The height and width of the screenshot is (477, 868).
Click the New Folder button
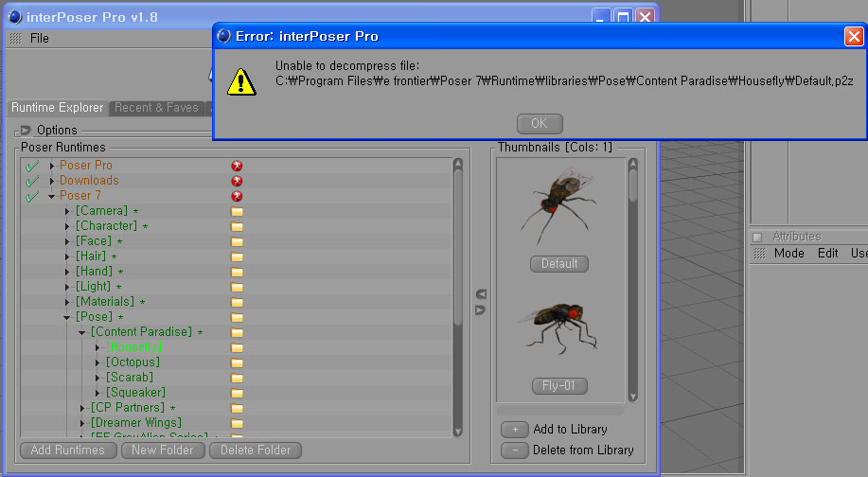(x=163, y=450)
